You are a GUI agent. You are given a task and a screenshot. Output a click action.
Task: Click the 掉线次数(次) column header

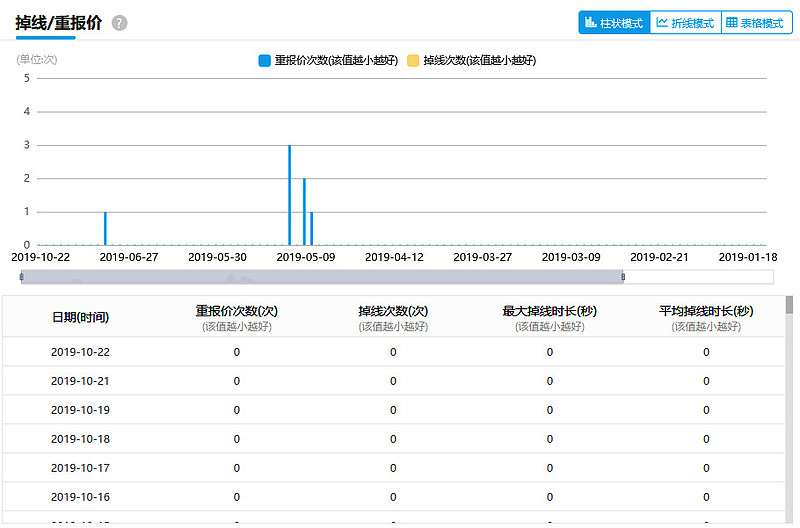(393, 317)
